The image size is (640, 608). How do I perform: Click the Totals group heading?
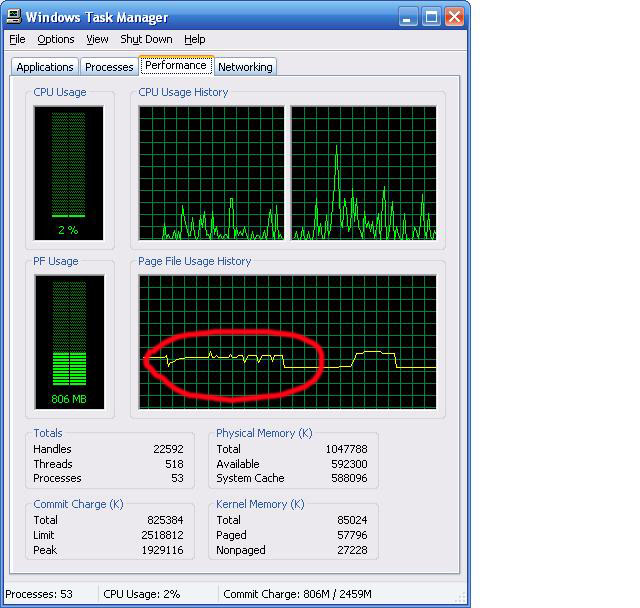pyautogui.click(x=48, y=433)
